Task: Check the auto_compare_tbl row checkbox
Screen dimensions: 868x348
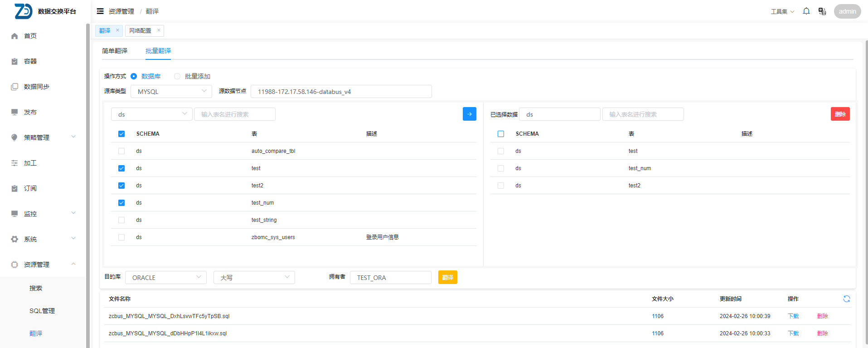Action: click(x=121, y=151)
